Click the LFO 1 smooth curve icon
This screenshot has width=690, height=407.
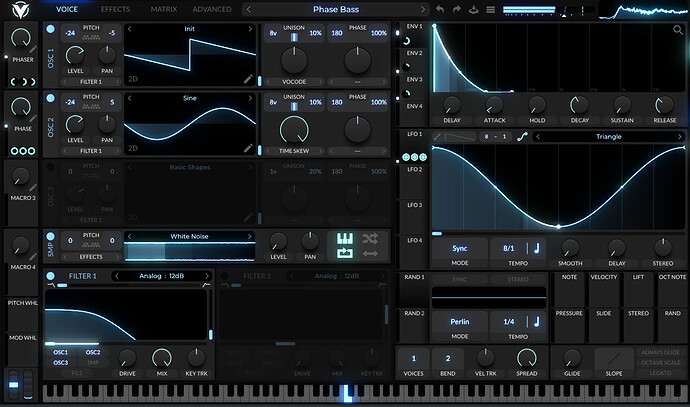(521, 136)
